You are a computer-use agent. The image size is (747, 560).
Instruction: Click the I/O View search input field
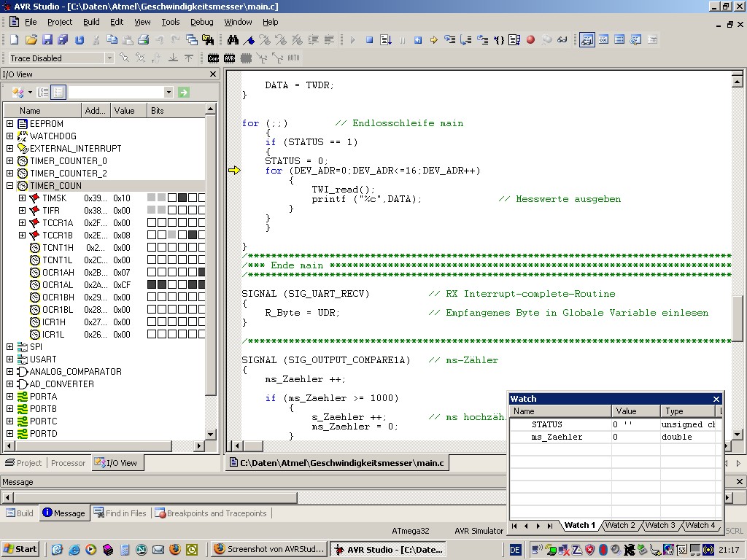116,93
